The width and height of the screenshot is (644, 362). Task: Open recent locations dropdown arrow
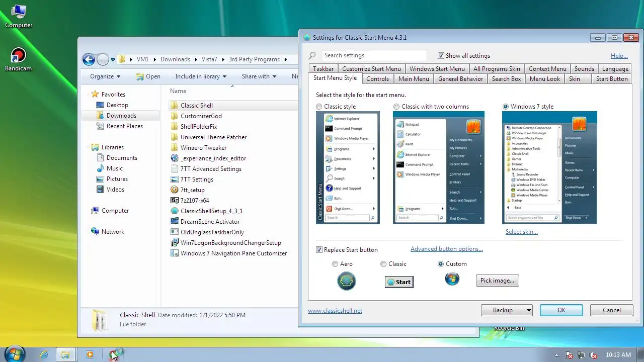click(x=113, y=59)
